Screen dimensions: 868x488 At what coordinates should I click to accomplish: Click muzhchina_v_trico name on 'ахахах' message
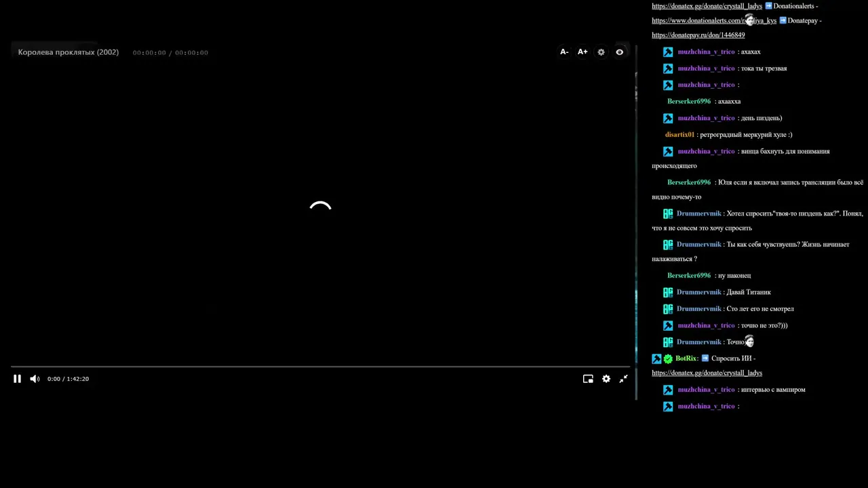[706, 52]
